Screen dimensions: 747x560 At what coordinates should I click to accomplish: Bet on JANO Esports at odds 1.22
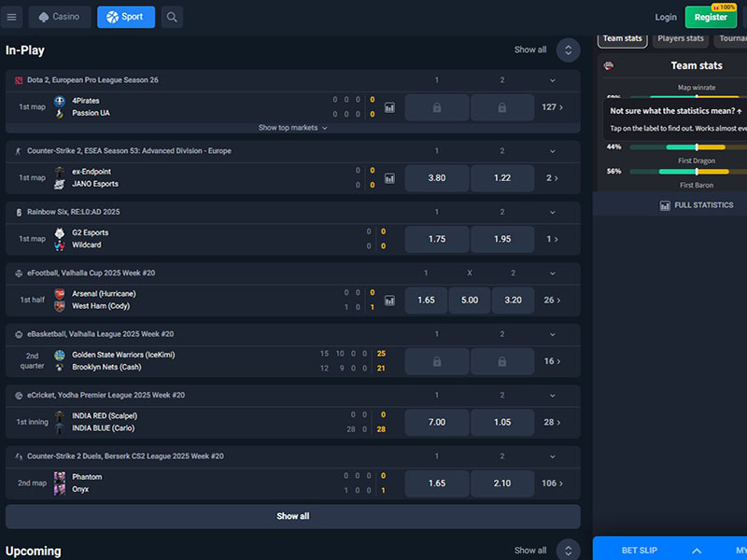pos(502,178)
